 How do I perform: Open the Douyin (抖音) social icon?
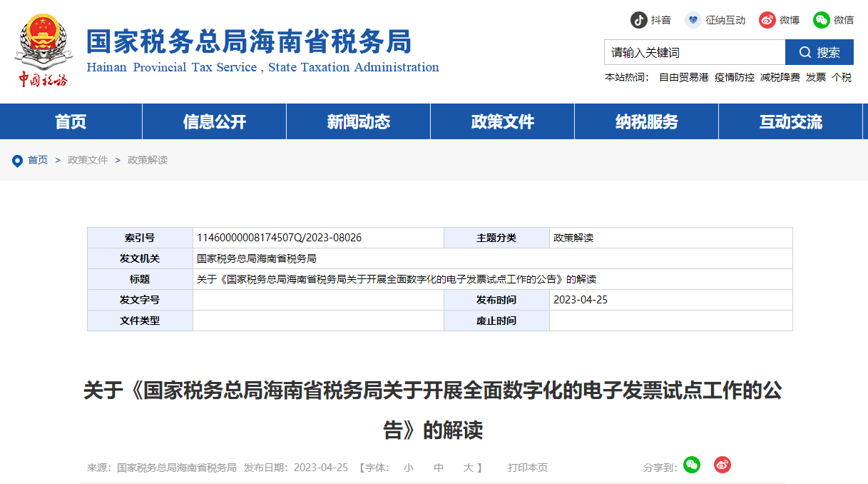(638, 20)
